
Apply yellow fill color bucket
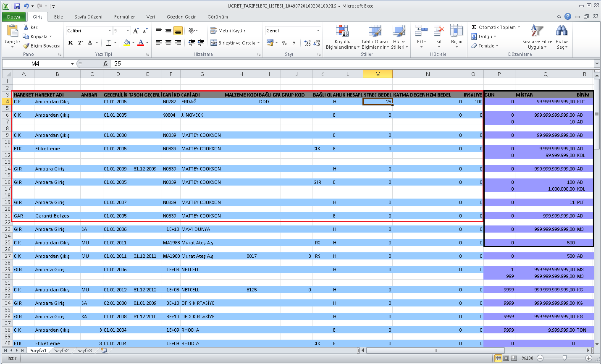pos(127,43)
